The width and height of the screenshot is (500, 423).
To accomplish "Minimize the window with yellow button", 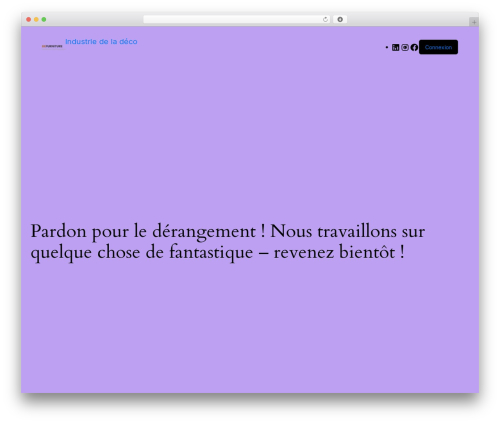I will 36,20.
